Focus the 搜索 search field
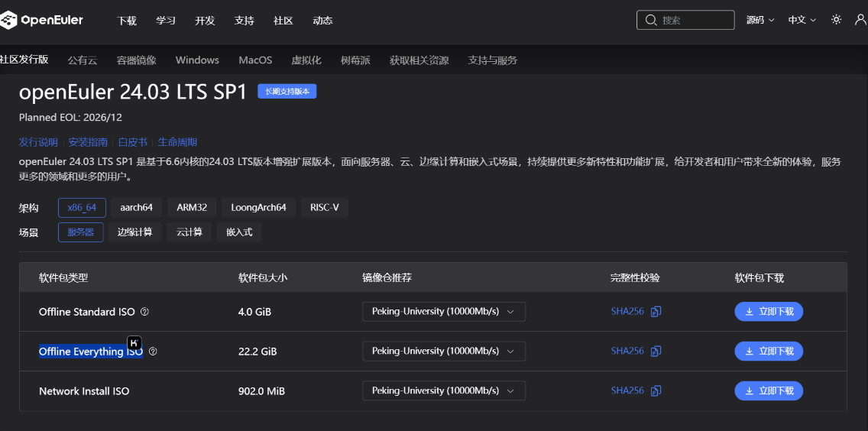The height and width of the screenshot is (431, 868). click(685, 21)
